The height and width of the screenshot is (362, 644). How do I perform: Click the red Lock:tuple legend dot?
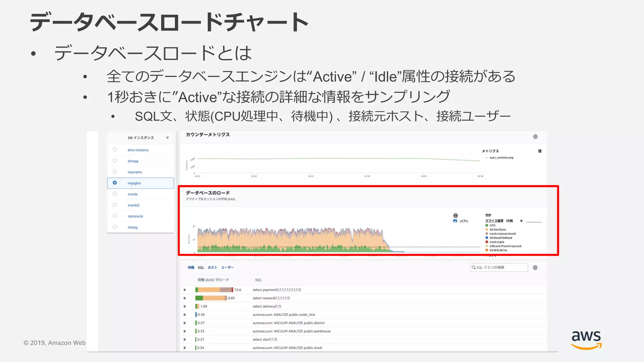pyautogui.click(x=487, y=242)
